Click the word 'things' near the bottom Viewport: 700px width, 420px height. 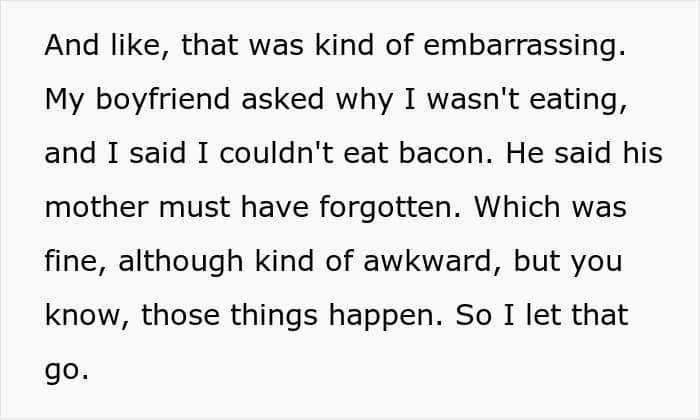tap(274, 316)
